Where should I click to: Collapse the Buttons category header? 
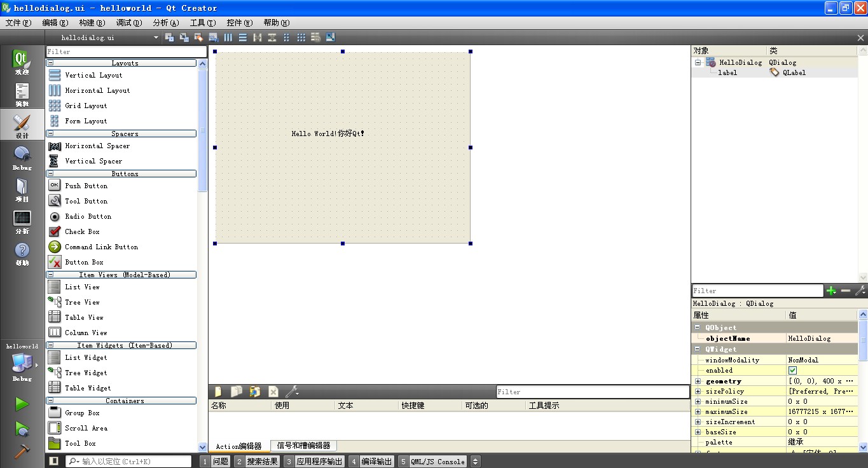(50, 174)
